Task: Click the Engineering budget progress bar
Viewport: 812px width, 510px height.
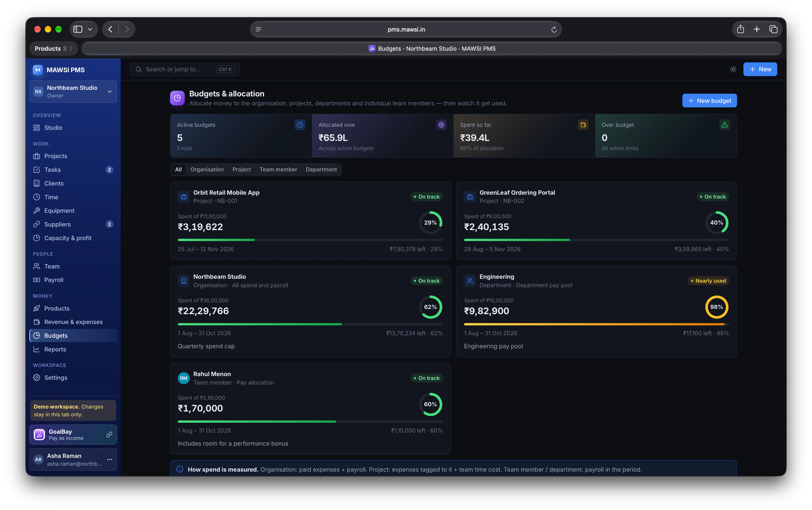Action: [596, 324]
